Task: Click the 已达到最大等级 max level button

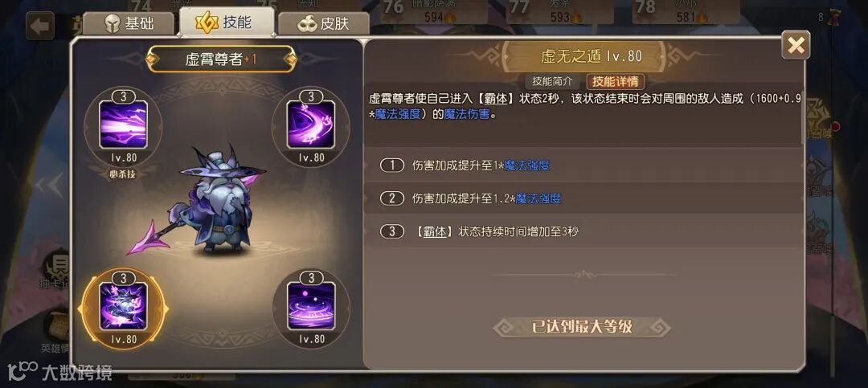Action: [x=582, y=327]
